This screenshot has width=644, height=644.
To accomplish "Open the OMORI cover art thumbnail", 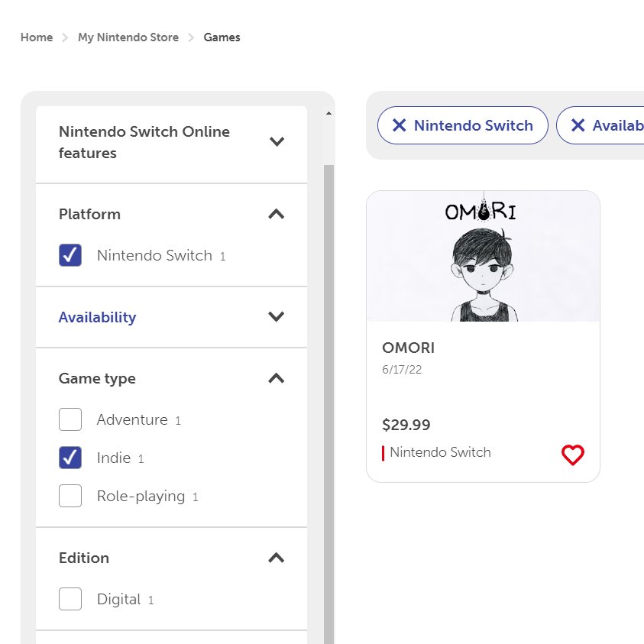I will click(x=483, y=256).
